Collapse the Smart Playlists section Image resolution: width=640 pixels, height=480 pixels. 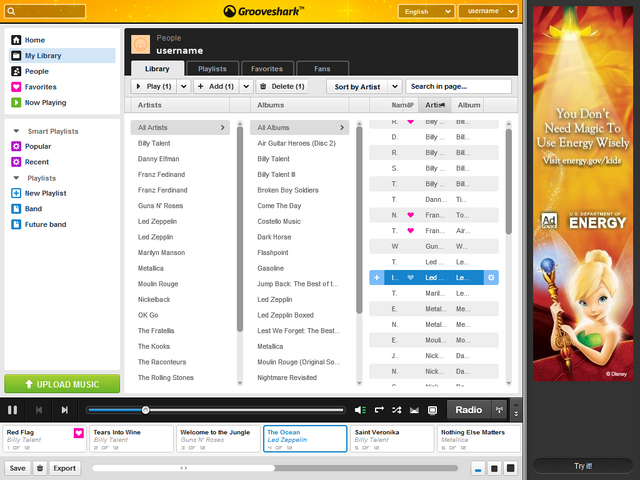coord(16,131)
